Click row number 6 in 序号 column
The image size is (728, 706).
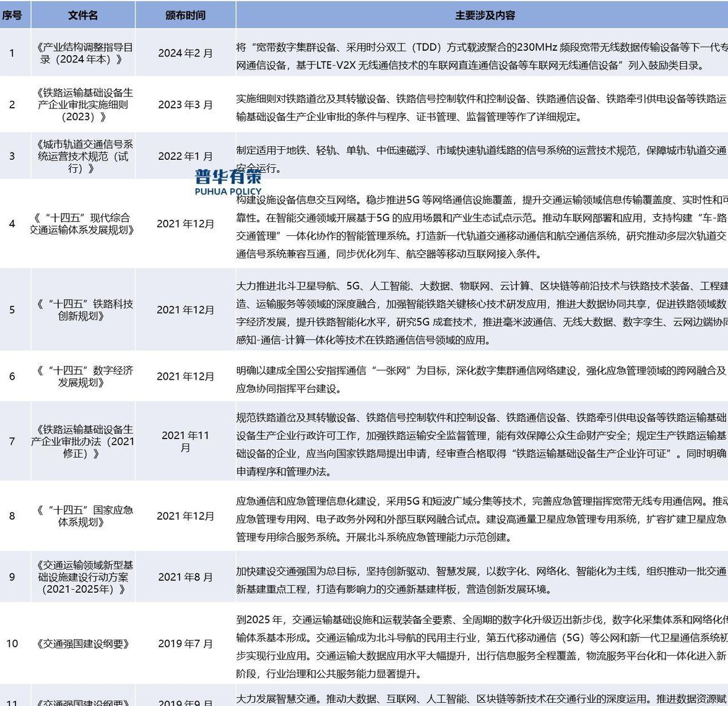pyautogui.click(x=12, y=377)
